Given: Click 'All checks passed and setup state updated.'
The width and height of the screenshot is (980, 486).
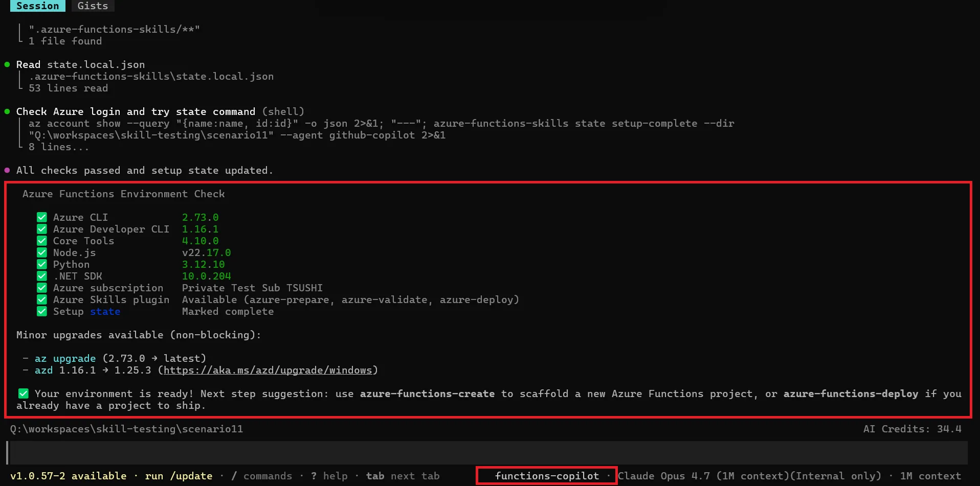Looking at the screenshot, I should pos(145,170).
